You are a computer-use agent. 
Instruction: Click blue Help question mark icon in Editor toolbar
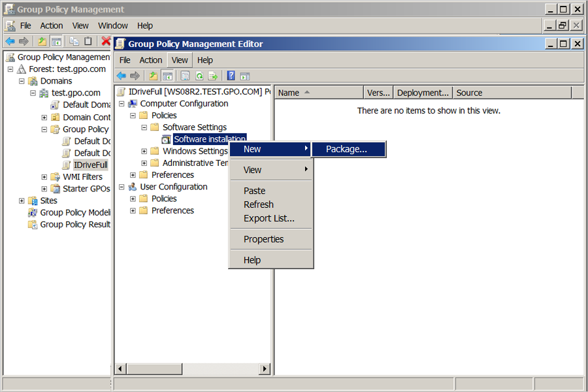click(x=231, y=76)
